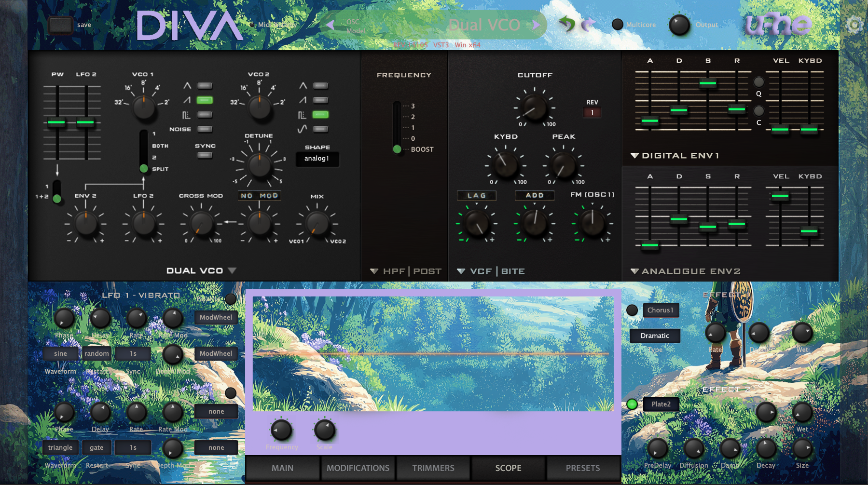Screen dimensions: 868x485
Task: Expand the HPF | POST module menu
Action: 374,271
